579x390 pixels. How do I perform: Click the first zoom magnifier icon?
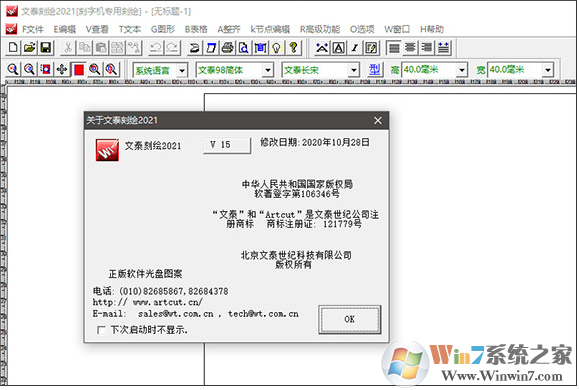click(13, 69)
